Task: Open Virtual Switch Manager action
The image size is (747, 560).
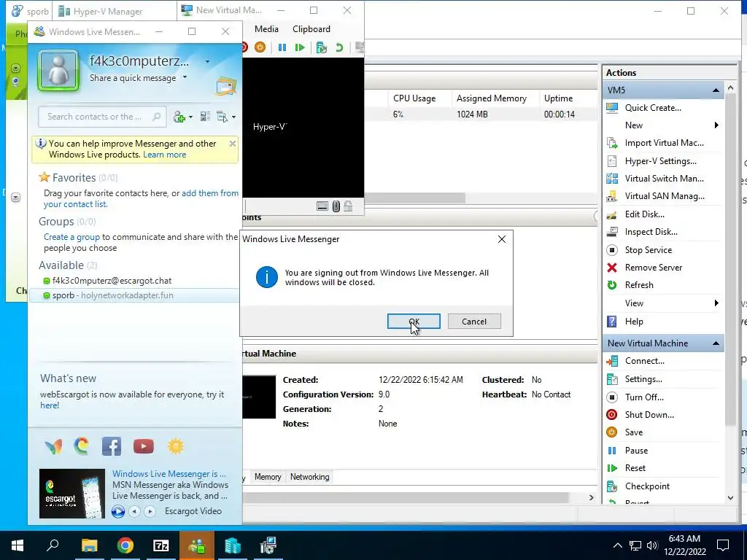Action: (x=663, y=179)
